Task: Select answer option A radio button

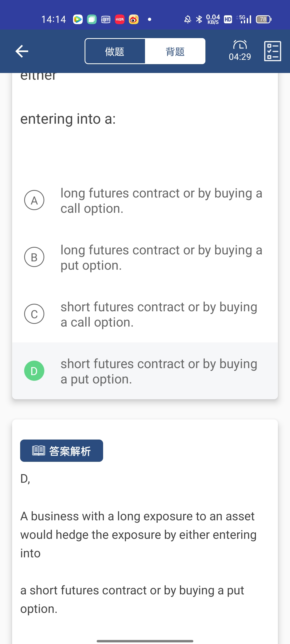Action: (34, 200)
